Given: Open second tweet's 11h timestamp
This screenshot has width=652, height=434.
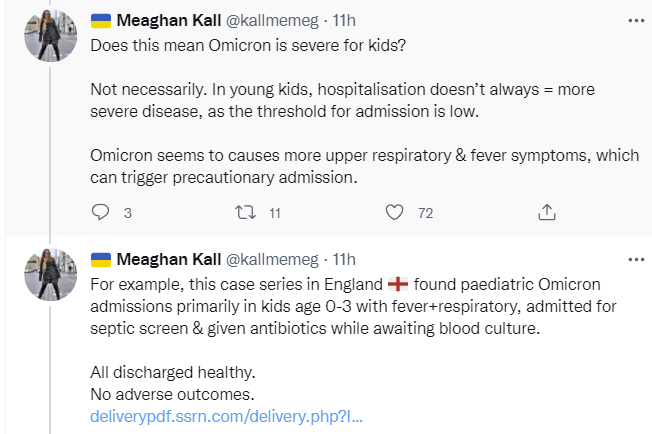Looking at the screenshot, I should click(x=344, y=259).
